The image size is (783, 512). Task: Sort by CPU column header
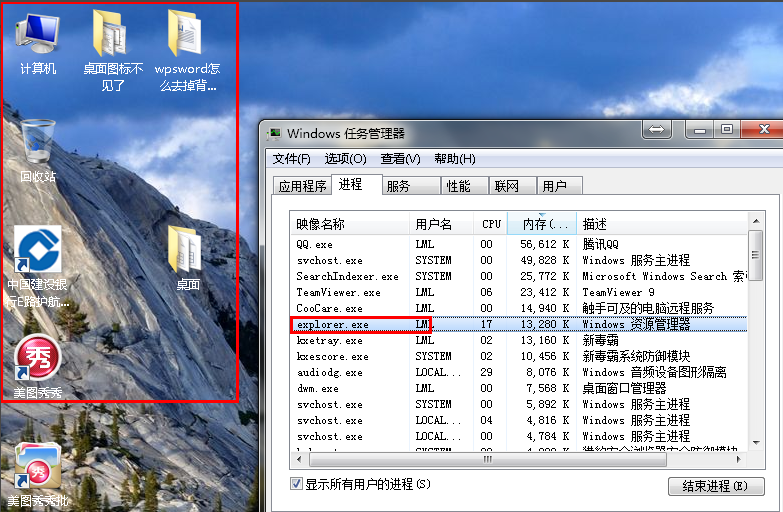(x=490, y=224)
